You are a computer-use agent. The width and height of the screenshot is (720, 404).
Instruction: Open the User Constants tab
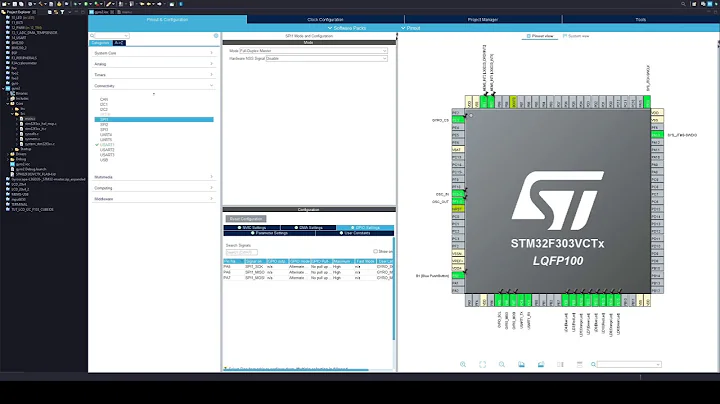coord(354,233)
